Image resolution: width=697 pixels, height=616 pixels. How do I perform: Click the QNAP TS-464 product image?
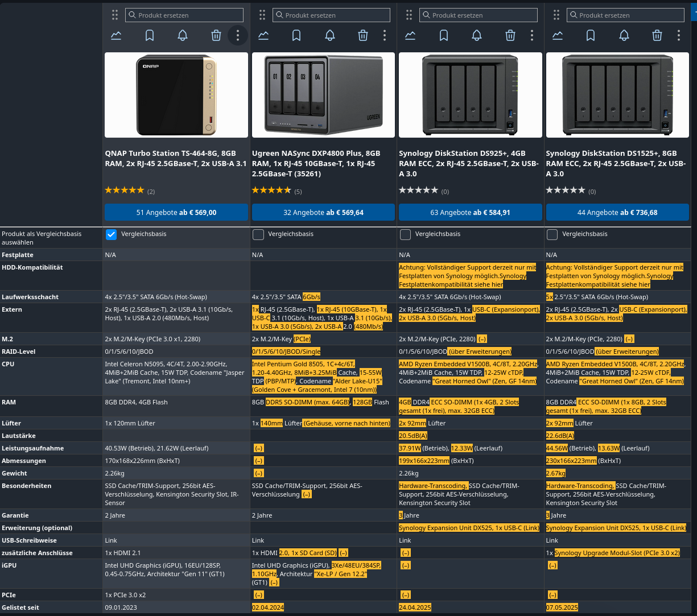(176, 95)
